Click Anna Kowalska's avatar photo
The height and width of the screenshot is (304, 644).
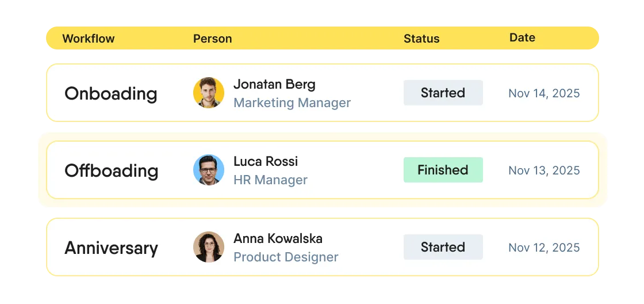click(209, 247)
